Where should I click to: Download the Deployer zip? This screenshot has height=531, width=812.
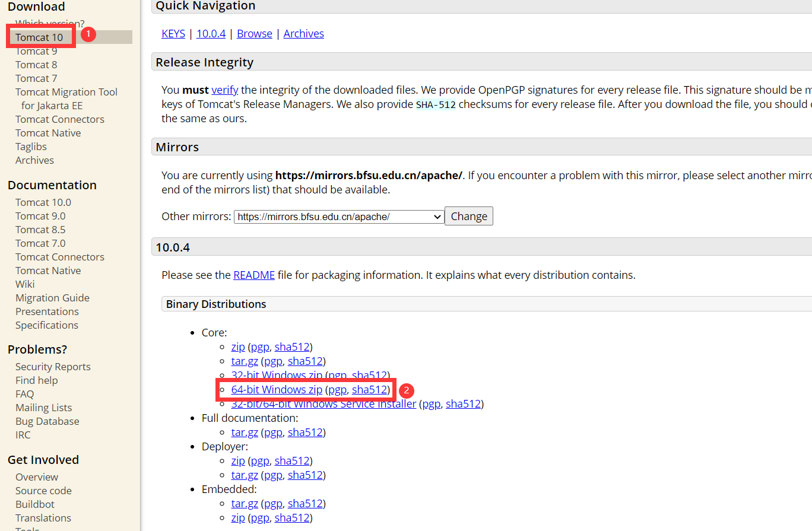coord(238,461)
